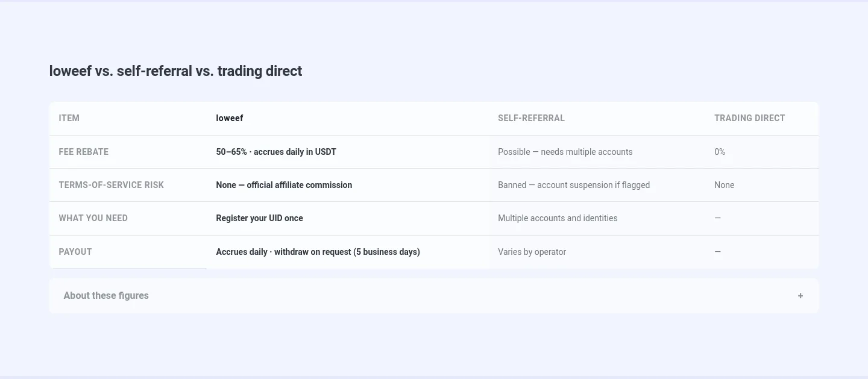Click the ITEM column header
The width and height of the screenshot is (868, 379).
[x=69, y=118]
